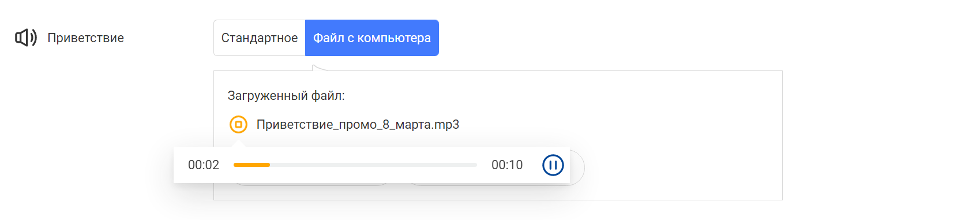Click the Загруженный файл: heading text
This screenshot has height=220, width=980.
click(x=286, y=96)
